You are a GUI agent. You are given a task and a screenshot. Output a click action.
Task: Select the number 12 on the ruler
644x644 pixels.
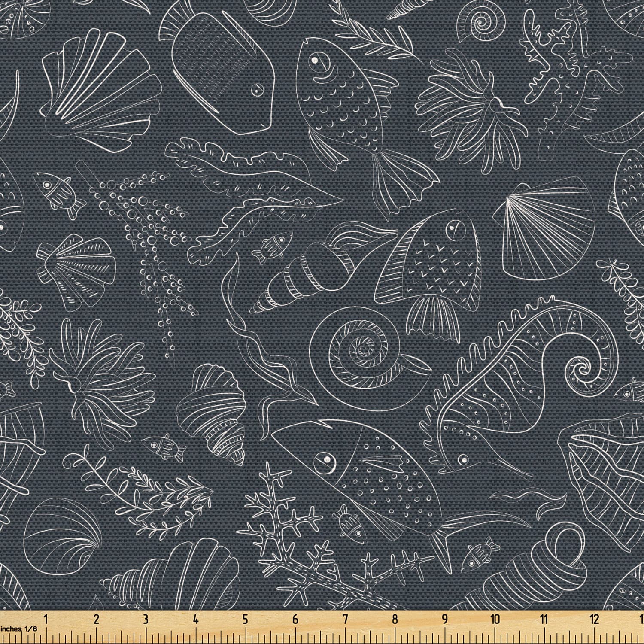[x=595, y=619]
